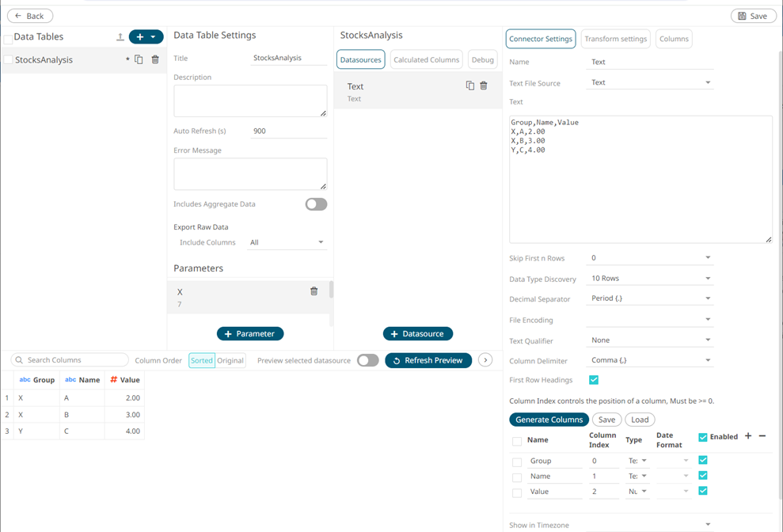
Task: Select the Value row checkbox
Action: (x=517, y=493)
